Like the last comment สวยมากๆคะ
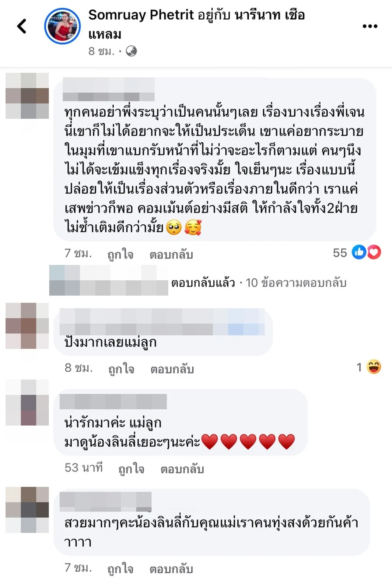This screenshot has width=392, height=585. click(120, 568)
